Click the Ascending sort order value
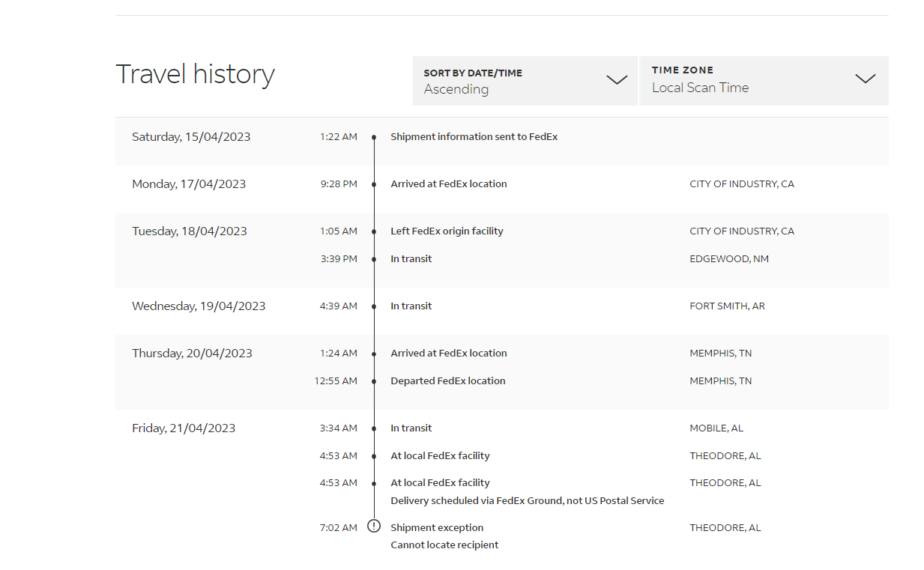924x570 pixels. coord(456,89)
